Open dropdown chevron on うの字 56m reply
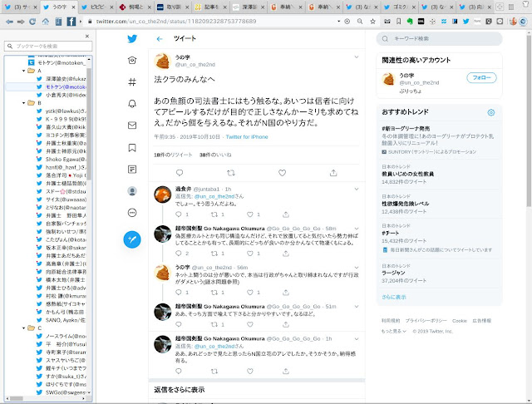 pyautogui.click(x=357, y=268)
